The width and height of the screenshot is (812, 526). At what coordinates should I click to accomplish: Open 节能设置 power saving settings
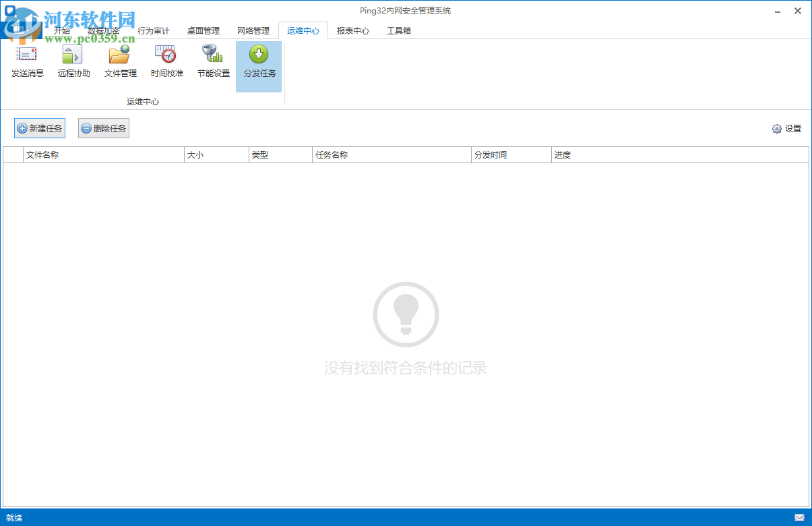pyautogui.click(x=212, y=61)
